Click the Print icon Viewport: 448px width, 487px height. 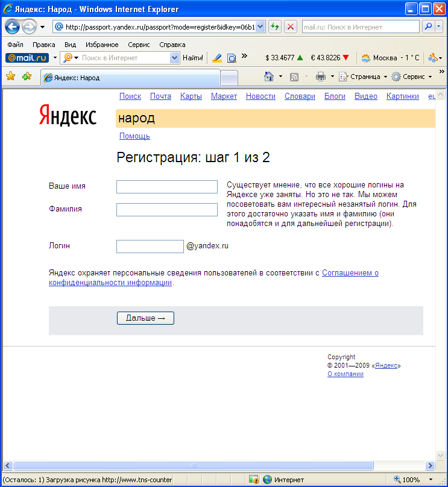[x=321, y=77]
